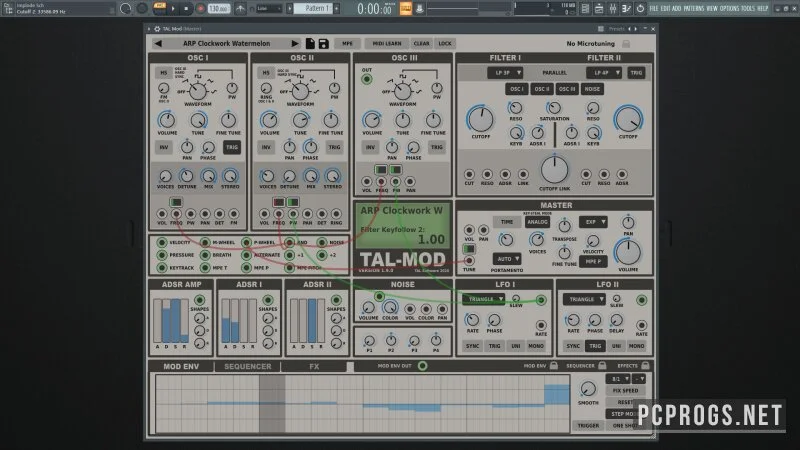The height and width of the screenshot is (450, 800).
Task: Click the FL Studio tempo 130 field
Action: (218, 9)
